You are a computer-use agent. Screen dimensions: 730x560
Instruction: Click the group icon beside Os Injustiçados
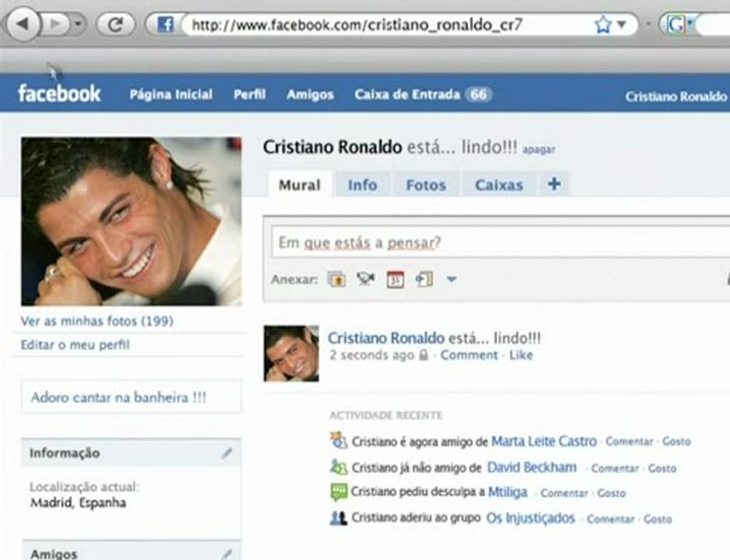[x=338, y=518]
